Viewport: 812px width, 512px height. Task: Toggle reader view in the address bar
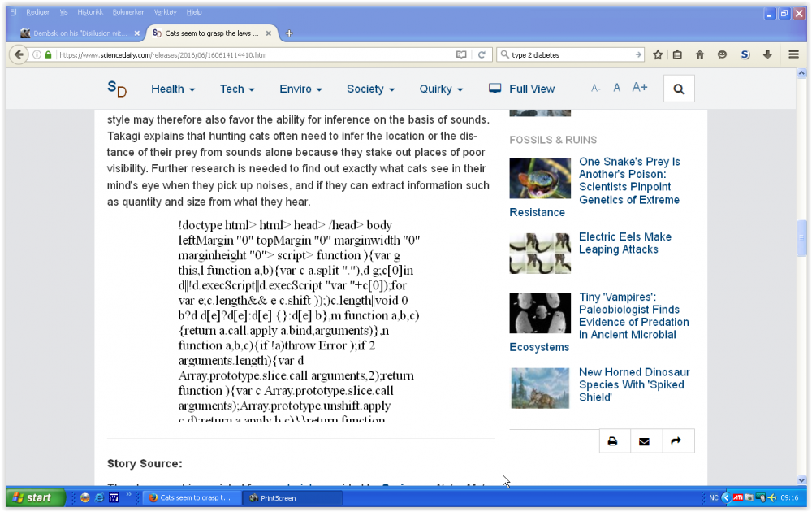(x=461, y=54)
